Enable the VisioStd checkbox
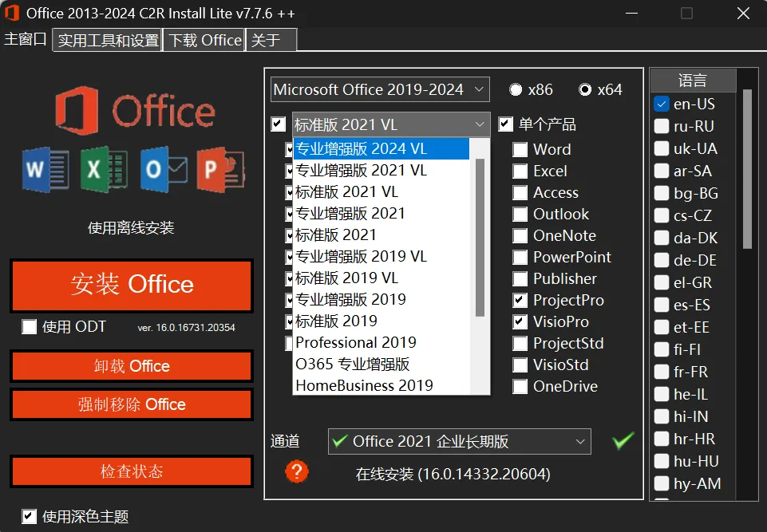The width and height of the screenshot is (767, 532). (520, 365)
